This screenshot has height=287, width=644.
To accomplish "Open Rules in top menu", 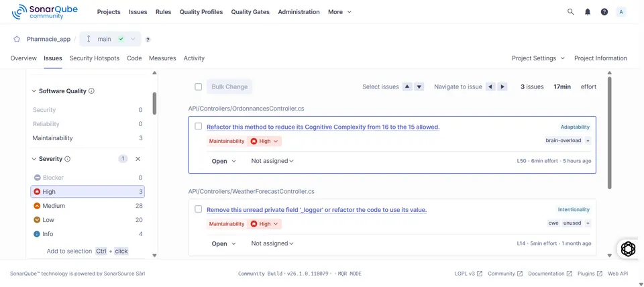I will pyautogui.click(x=164, y=12).
